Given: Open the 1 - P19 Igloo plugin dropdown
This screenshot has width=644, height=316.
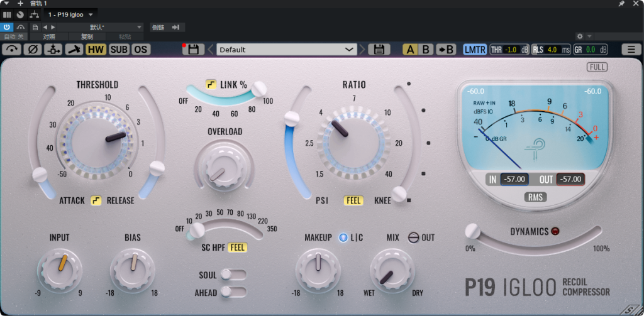Looking at the screenshot, I should click(70, 15).
